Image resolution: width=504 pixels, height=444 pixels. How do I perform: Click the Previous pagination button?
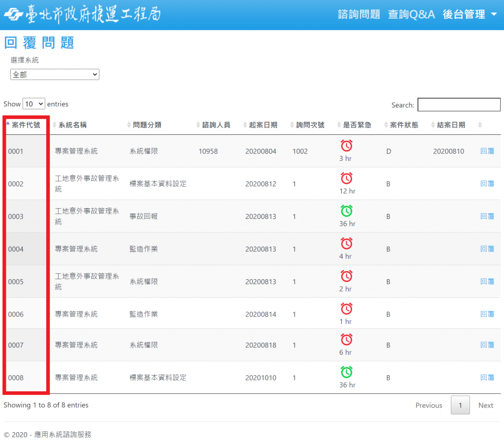tap(429, 406)
